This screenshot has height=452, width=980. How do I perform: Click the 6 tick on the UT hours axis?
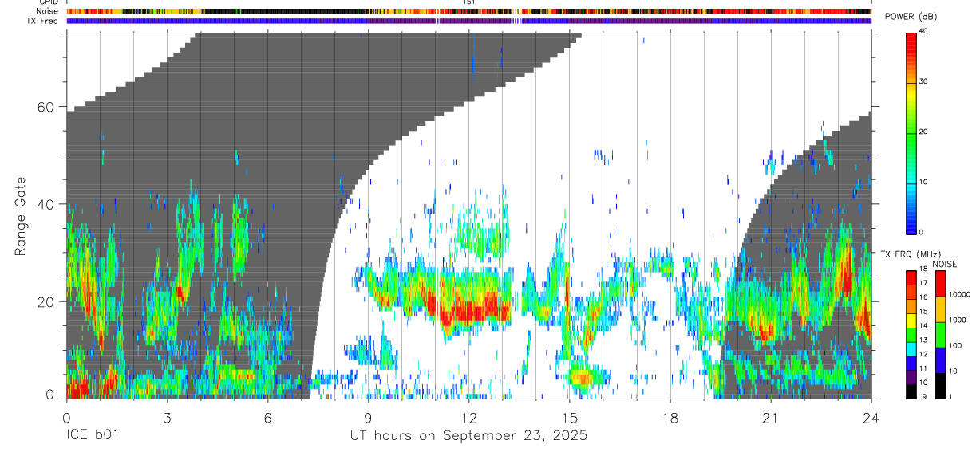pos(267,417)
